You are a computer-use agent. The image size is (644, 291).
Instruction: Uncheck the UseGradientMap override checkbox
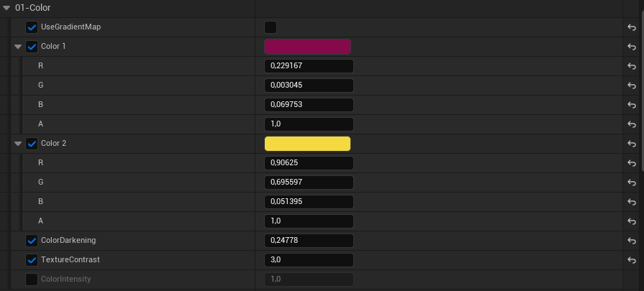coord(32,27)
